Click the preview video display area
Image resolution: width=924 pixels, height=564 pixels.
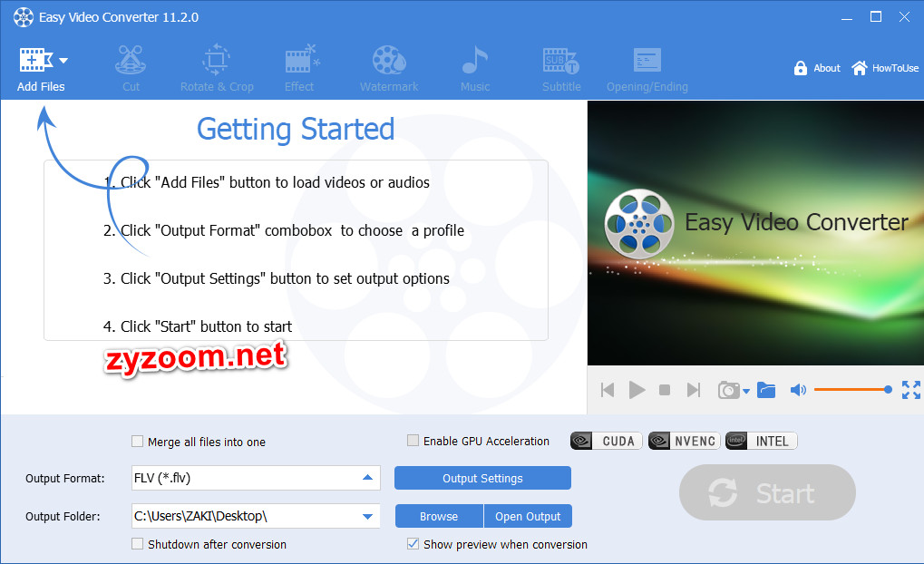click(x=755, y=233)
